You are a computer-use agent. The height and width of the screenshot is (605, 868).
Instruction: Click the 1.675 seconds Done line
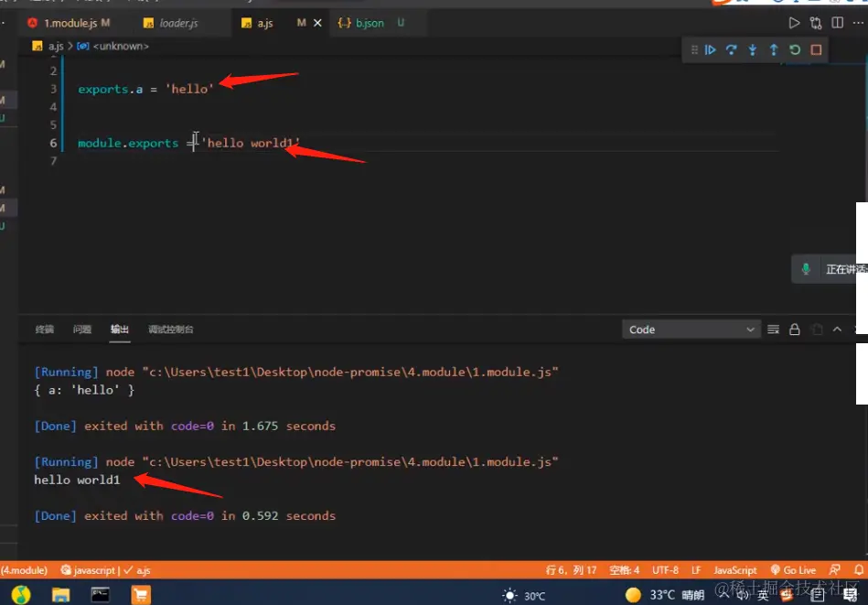coord(185,426)
